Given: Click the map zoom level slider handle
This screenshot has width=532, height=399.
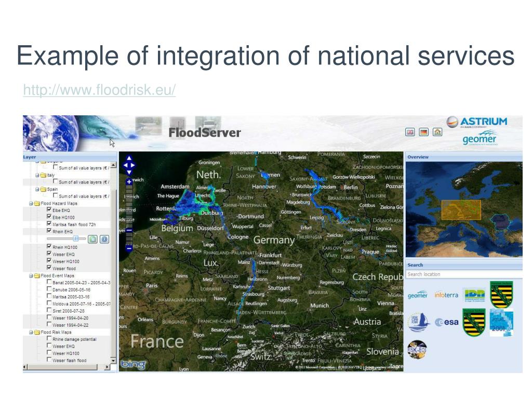Looking at the screenshot, I should click(129, 231).
